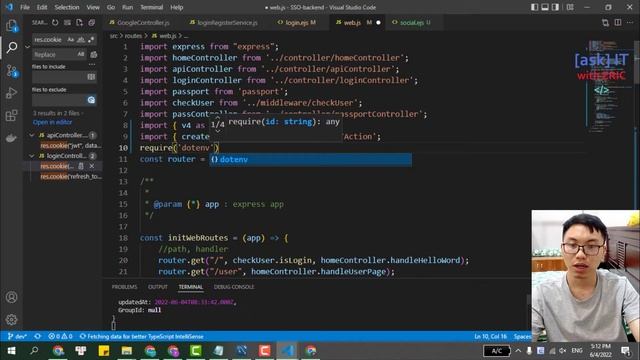Switch to GoogleController.js tab
The height and width of the screenshot is (360, 640).
(x=140, y=23)
